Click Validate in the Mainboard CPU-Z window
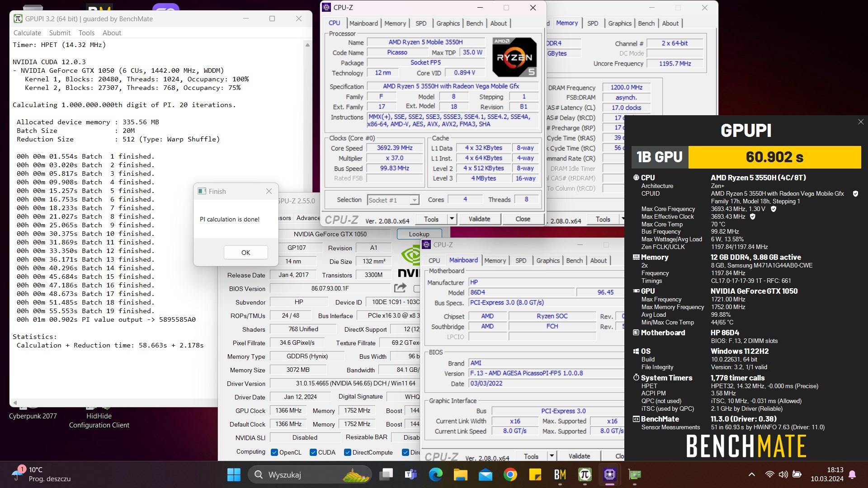868x488 pixels. coord(579,456)
